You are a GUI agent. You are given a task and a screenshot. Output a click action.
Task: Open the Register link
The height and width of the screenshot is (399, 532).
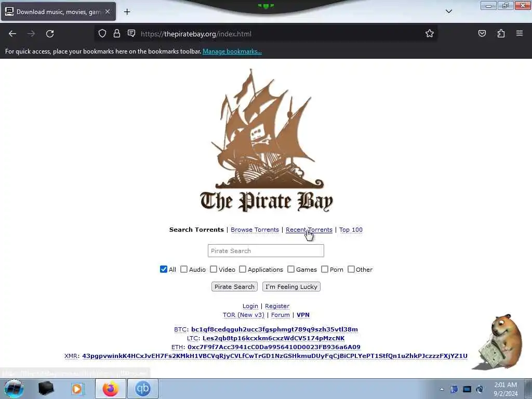point(277,306)
